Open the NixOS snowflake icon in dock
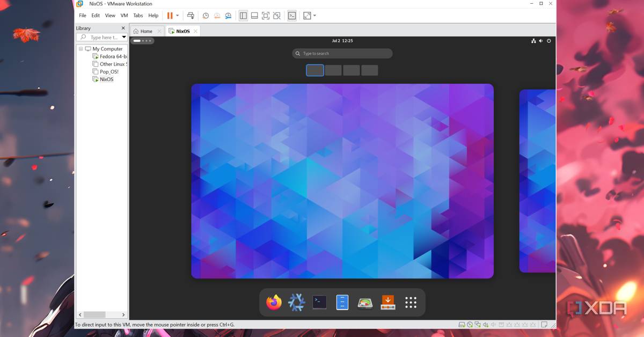This screenshot has width=644, height=337. pyautogui.click(x=297, y=303)
